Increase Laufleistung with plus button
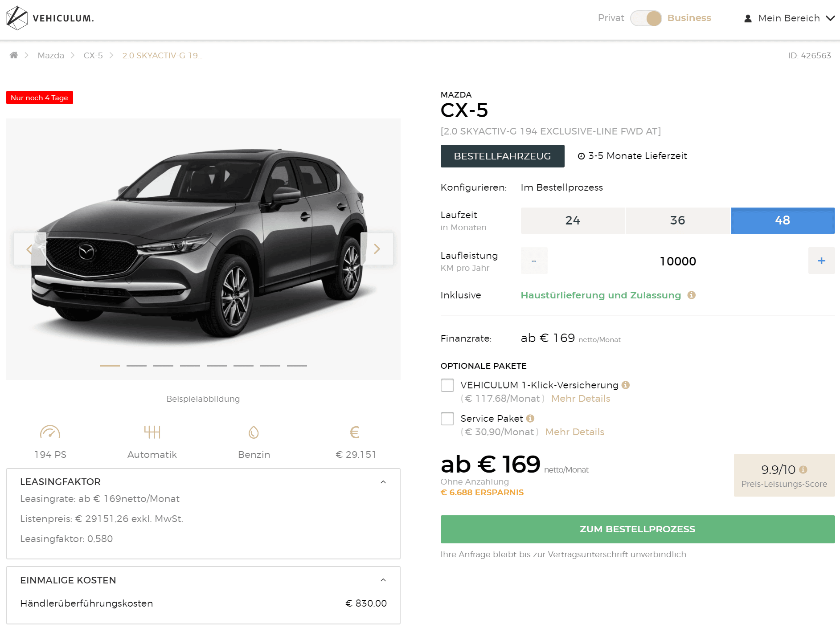 [x=821, y=261]
